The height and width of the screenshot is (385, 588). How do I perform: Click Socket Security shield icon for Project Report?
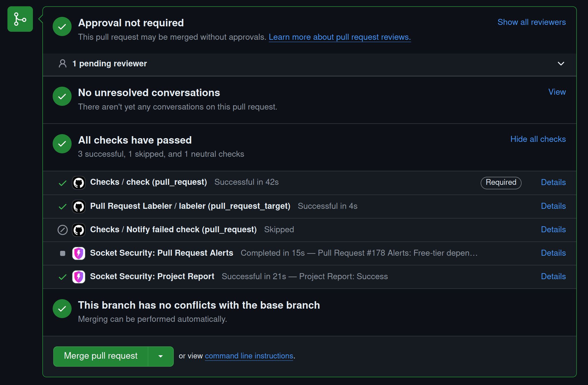79,277
